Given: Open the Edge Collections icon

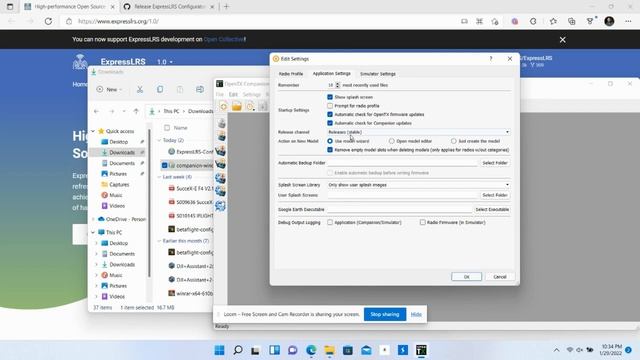Looking at the screenshot, I should (x=571, y=21).
